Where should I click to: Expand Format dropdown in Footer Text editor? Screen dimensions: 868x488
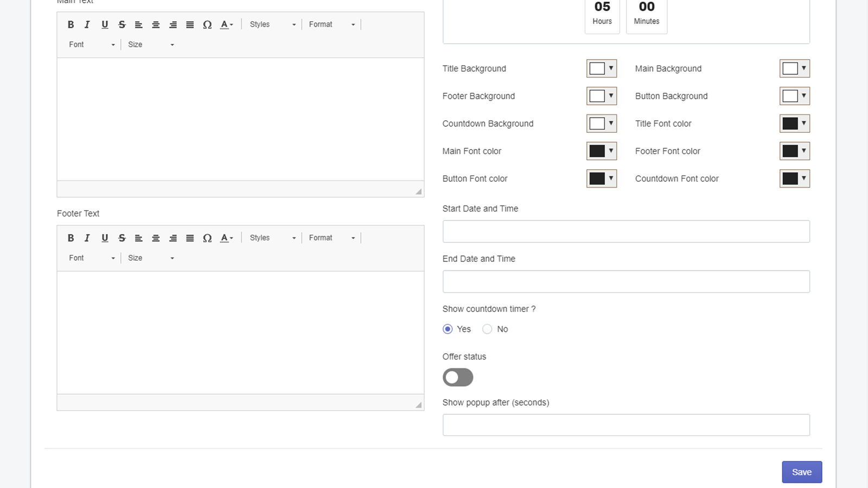[331, 238]
